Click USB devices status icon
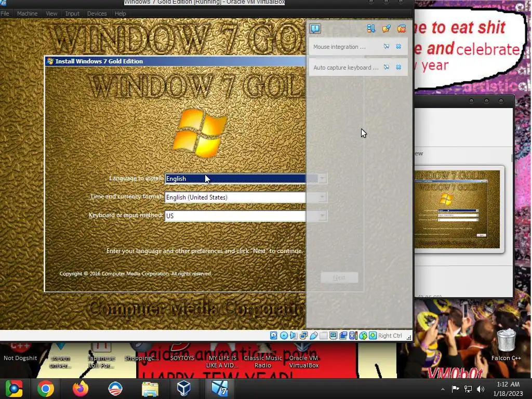Screen dimensions: 532x399 pyautogui.click(x=313, y=336)
